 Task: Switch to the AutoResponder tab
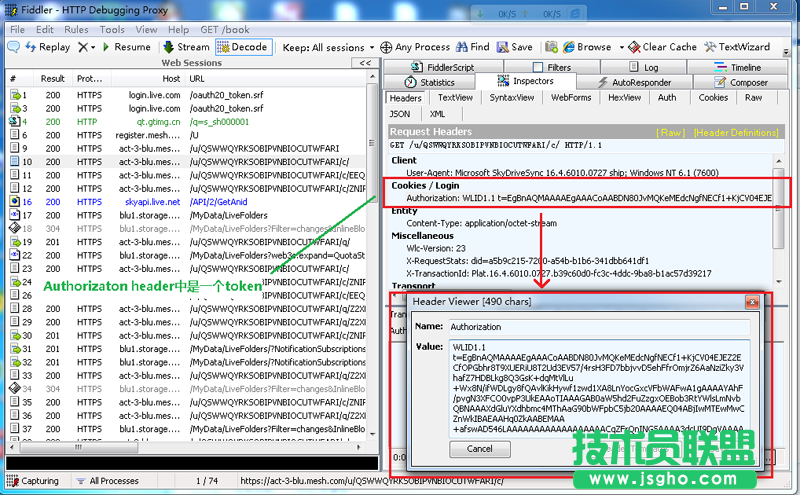tap(635, 82)
